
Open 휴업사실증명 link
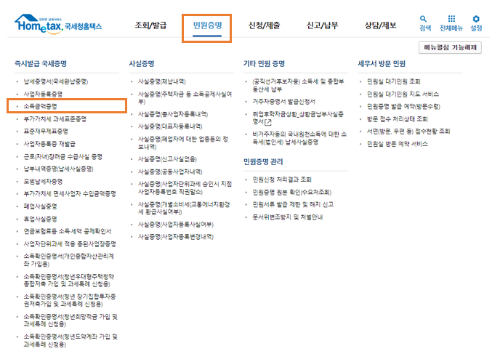click(x=40, y=219)
